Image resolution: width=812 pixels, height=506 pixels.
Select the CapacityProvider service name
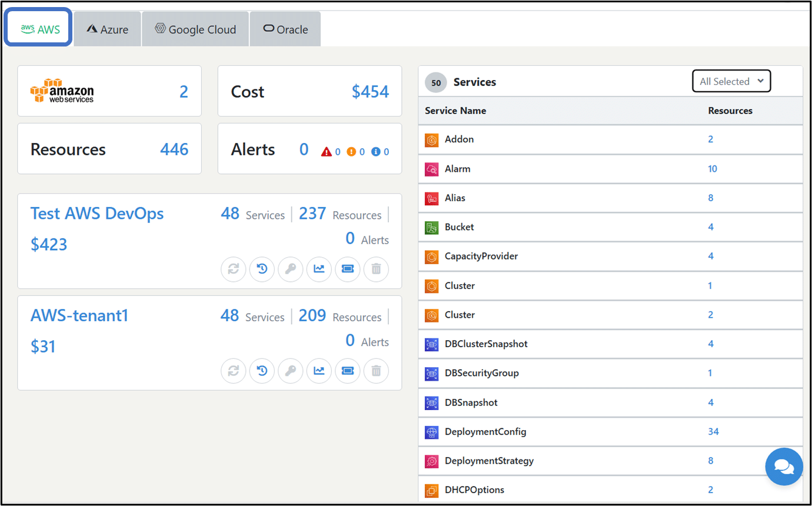(481, 257)
